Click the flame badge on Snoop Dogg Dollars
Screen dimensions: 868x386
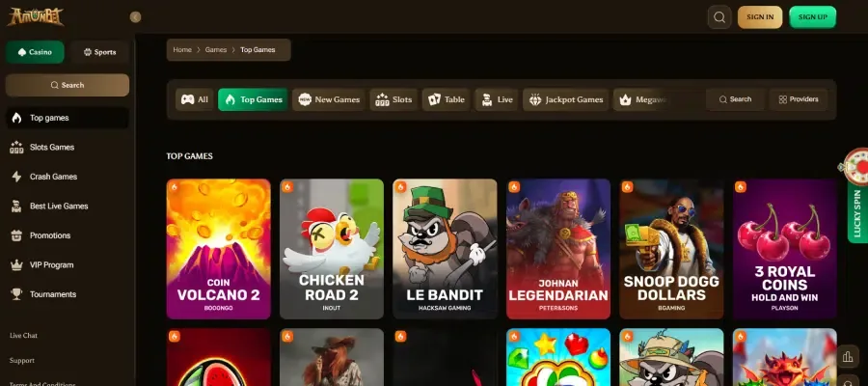(x=627, y=186)
